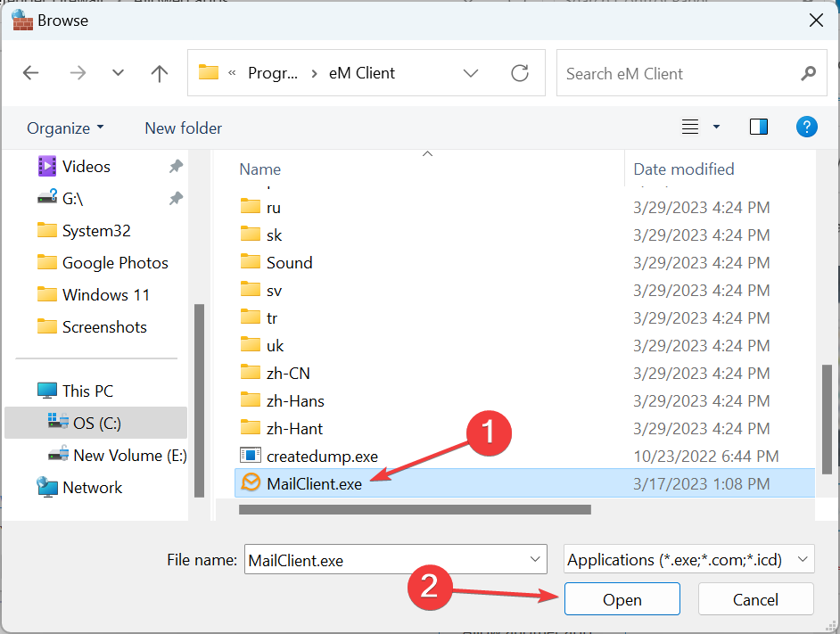The image size is (840, 634).
Task: Click the Network icon in sidebar
Action: 47,487
